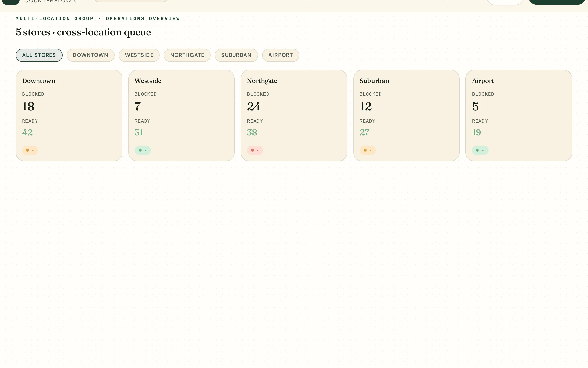The height and width of the screenshot is (368, 588).
Task: Click Airport ready count 19
Action: point(477,132)
